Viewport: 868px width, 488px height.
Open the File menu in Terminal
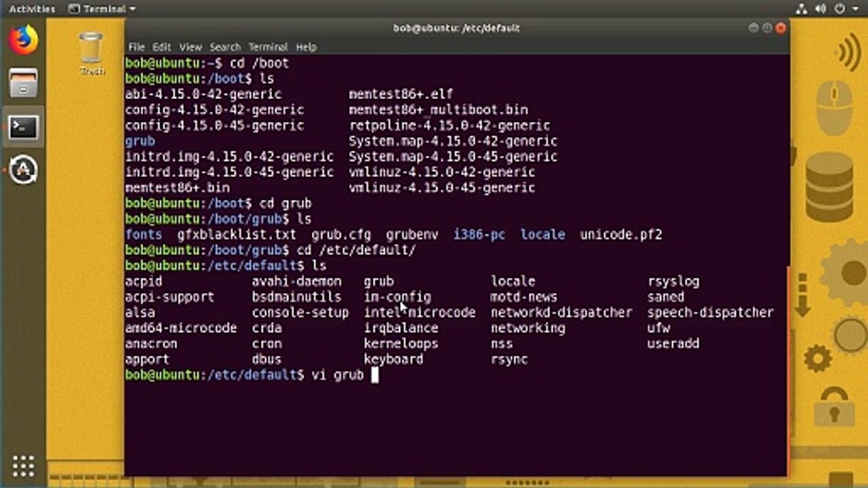click(136, 47)
